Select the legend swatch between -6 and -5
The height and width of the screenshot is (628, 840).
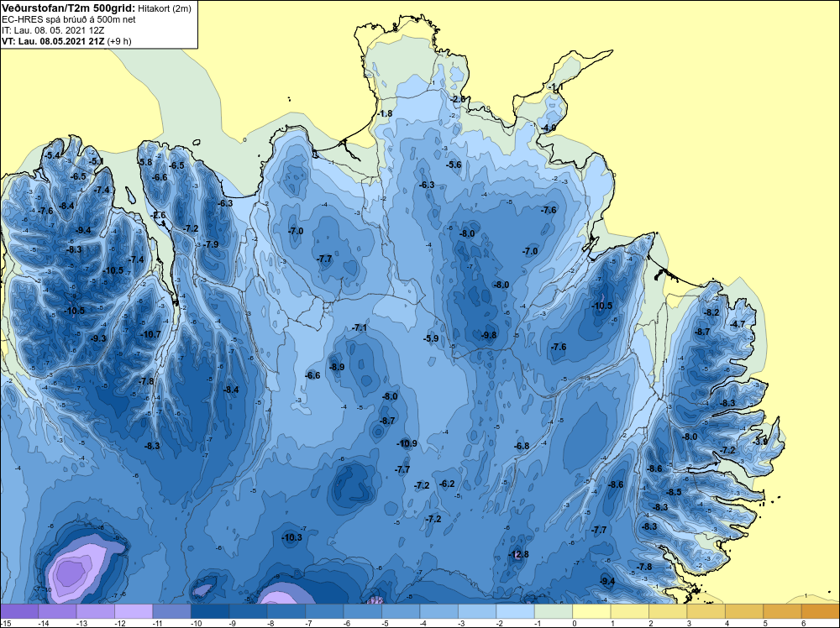pyautogui.click(x=363, y=611)
